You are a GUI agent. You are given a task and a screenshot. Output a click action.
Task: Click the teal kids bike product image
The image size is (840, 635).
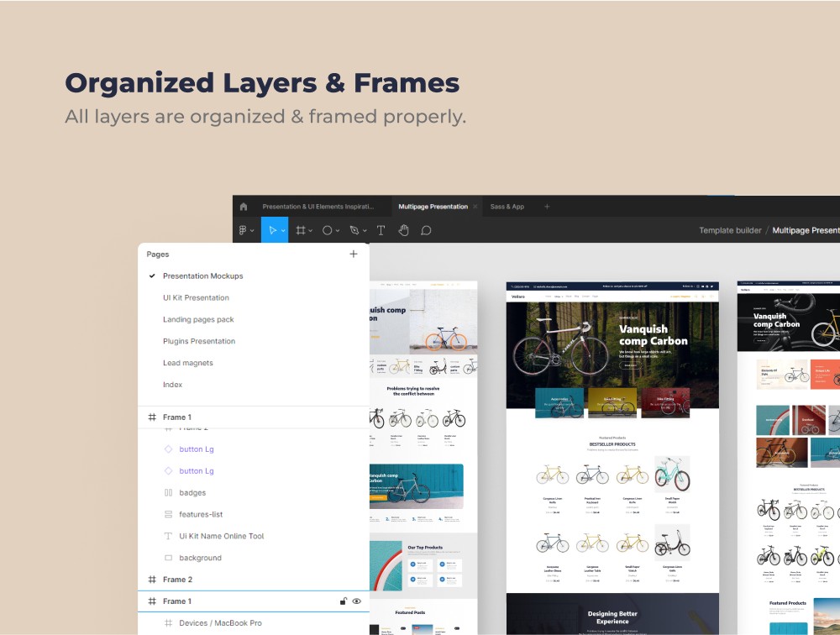[672, 475]
